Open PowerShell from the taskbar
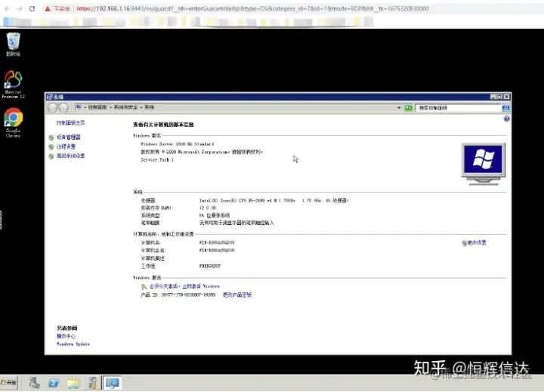 pyautogui.click(x=54, y=383)
